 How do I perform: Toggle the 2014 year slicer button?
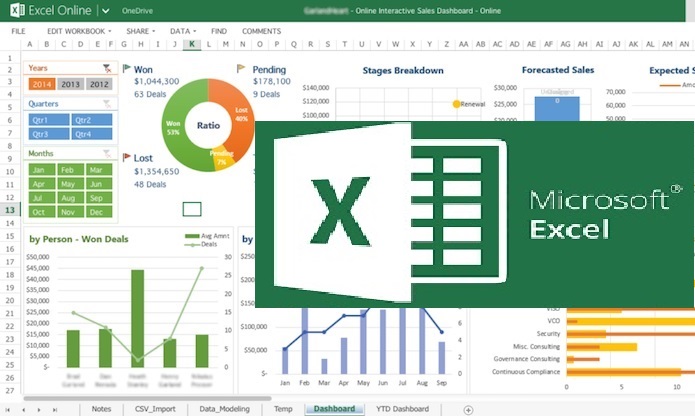(42, 84)
